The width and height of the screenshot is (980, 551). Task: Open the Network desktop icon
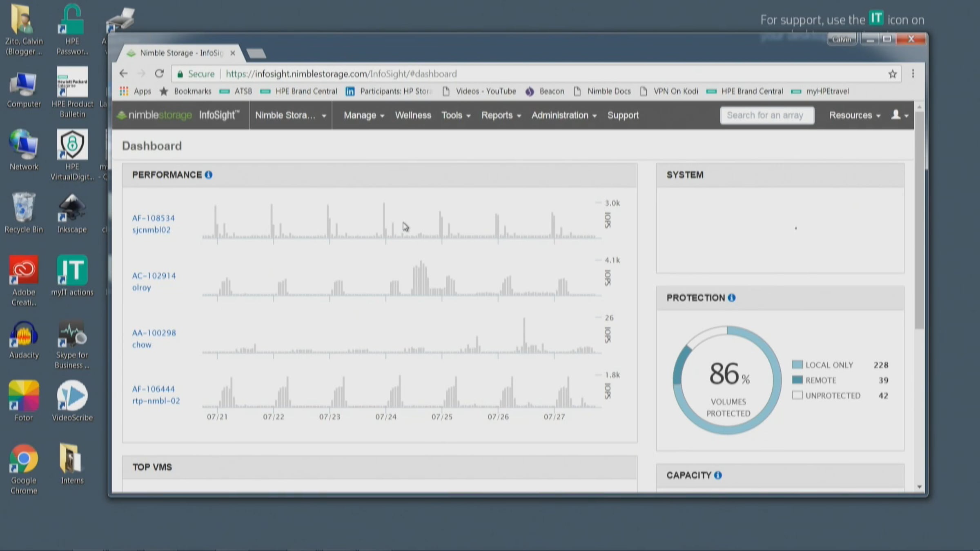tap(24, 149)
